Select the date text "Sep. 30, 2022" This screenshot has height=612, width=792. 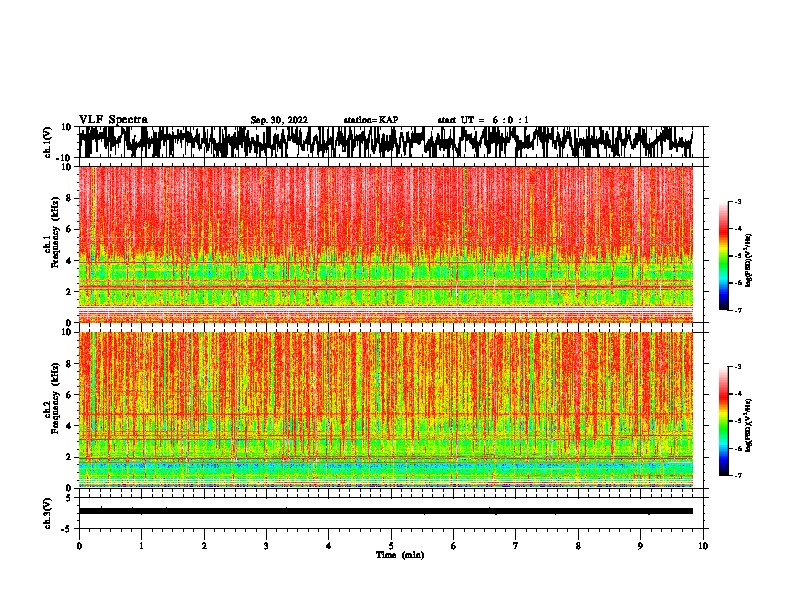tap(279, 120)
